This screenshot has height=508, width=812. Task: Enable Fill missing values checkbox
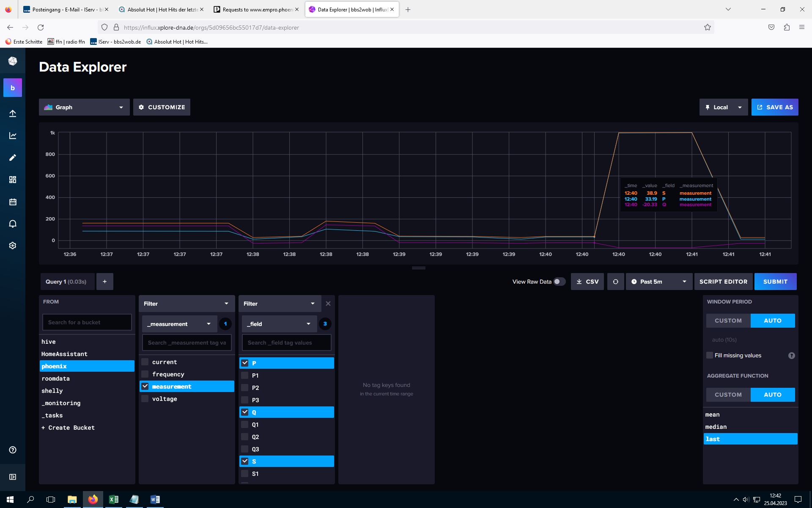click(x=710, y=355)
